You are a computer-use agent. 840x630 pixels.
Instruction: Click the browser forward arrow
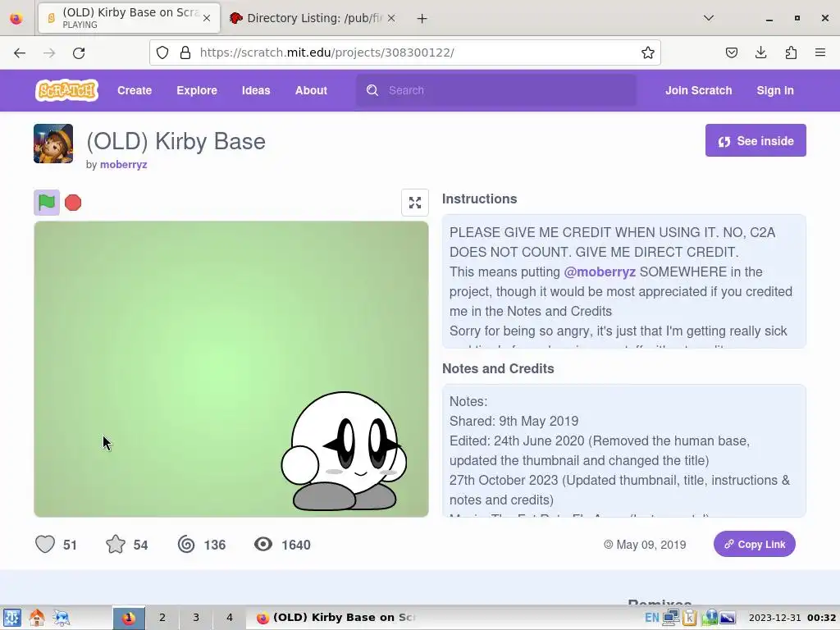(49, 52)
